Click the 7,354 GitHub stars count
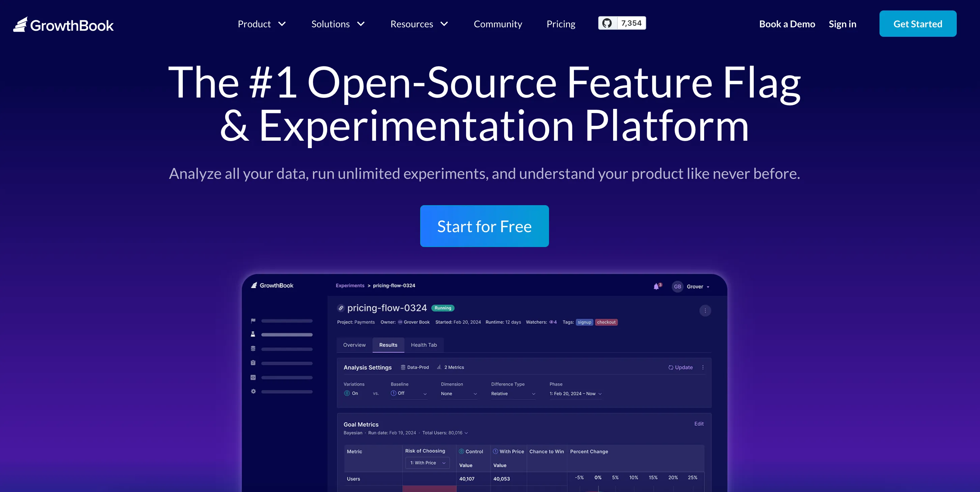The width and height of the screenshot is (980, 492). [x=631, y=23]
